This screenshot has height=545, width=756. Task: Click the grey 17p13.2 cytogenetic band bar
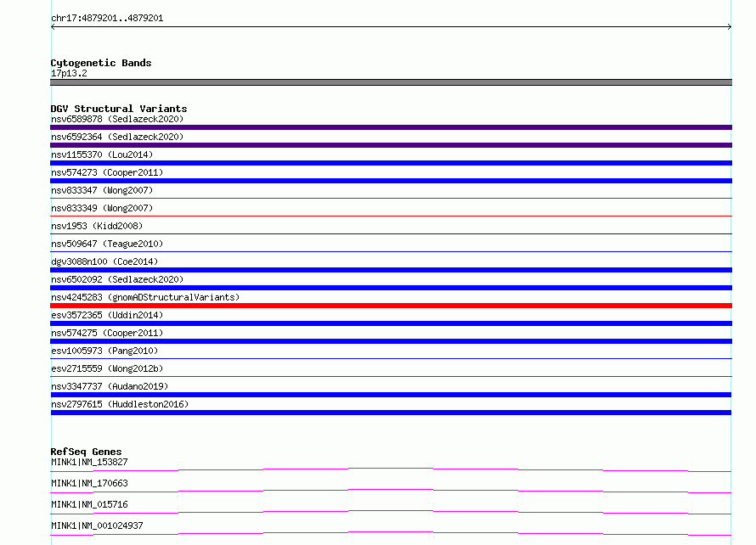(391, 82)
